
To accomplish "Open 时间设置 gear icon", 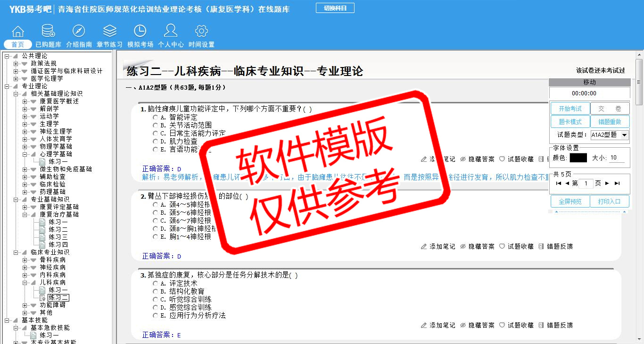I will [x=201, y=32].
